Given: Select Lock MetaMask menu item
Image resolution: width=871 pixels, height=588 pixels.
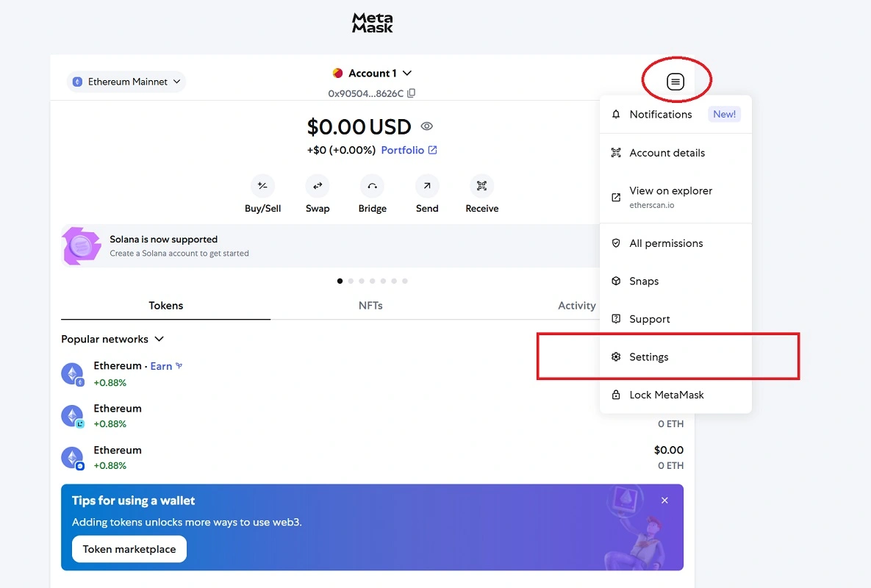Looking at the screenshot, I should [x=675, y=395].
